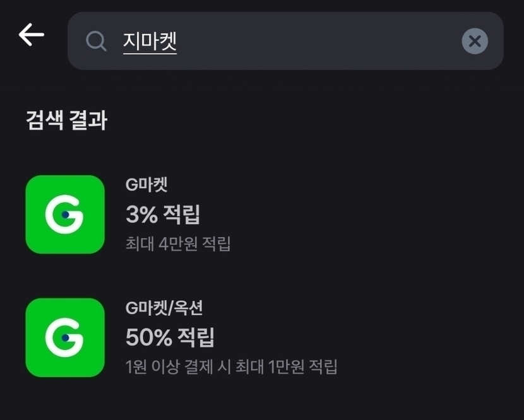Viewport: 524px width, 420px height.
Task: Open the G마켓/옥션 result title
Action: (164, 308)
